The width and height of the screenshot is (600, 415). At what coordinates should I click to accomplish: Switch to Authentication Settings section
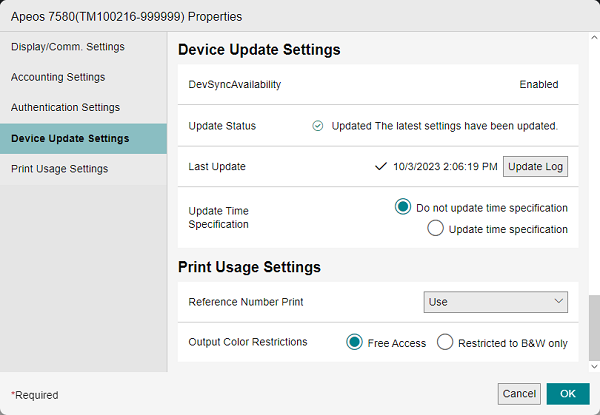point(83,108)
